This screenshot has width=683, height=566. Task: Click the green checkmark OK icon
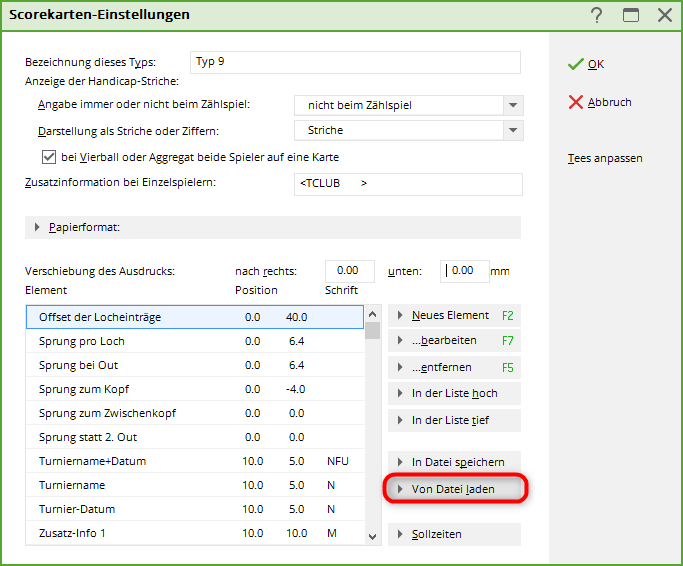[575, 64]
